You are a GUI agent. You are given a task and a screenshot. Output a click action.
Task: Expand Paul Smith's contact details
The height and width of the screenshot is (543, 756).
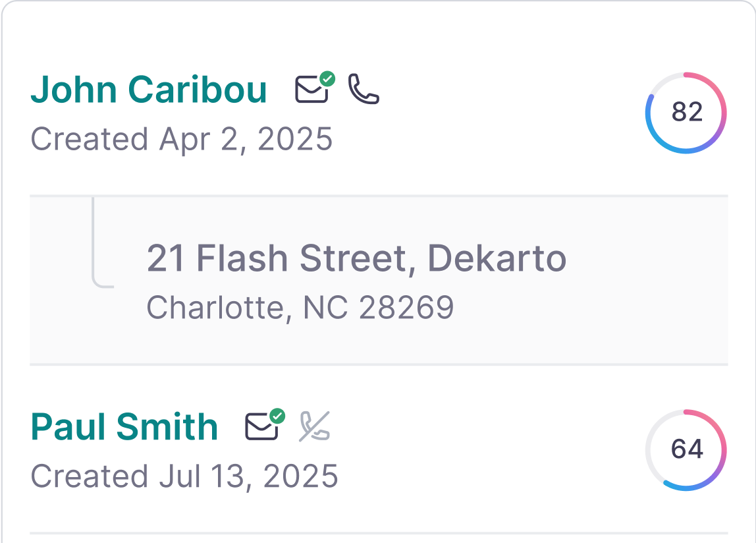tap(125, 427)
